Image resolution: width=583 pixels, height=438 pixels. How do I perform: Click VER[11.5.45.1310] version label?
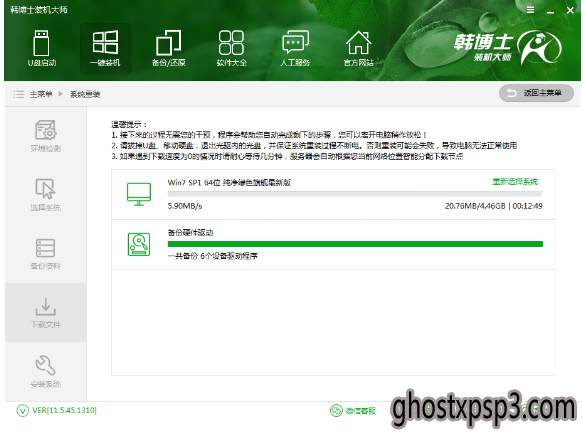[64, 410]
